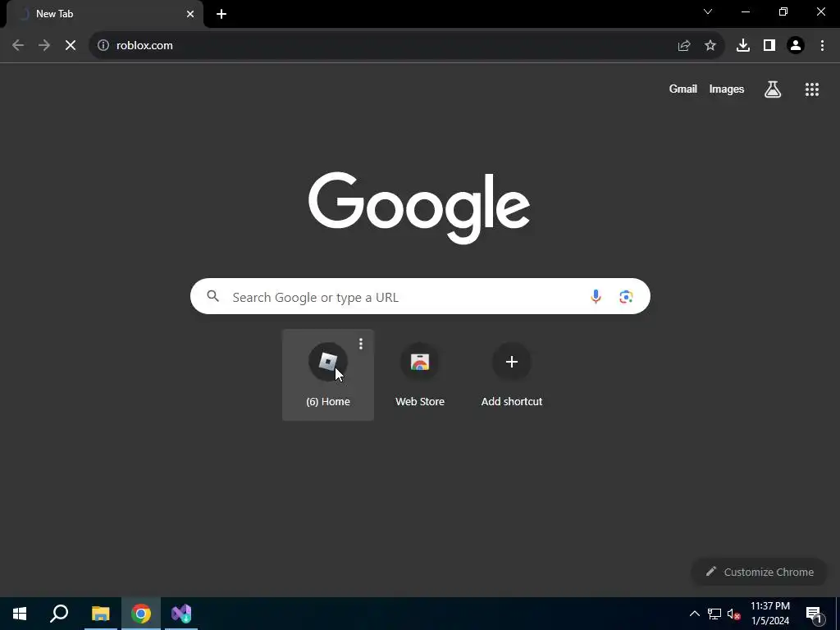The width and height of the screenshot is (840, 630).
Task: Open a new tab with plus
Action: 221,14
